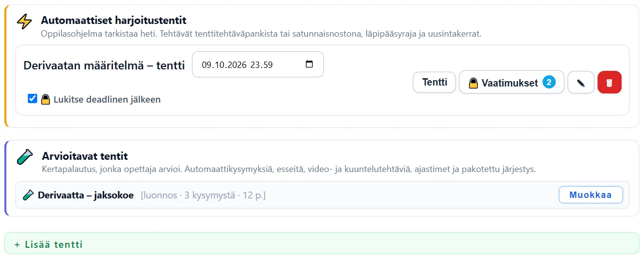Delete exam with the red trash icon
Screen dimensions: 644x259
609,82
